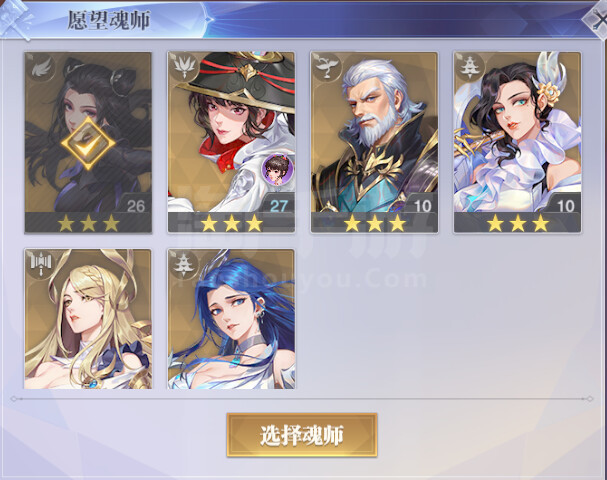Select the blonde-haired soul master card
Image resolution: width=607 pixels, height=480 pixels.
point(88,319)
